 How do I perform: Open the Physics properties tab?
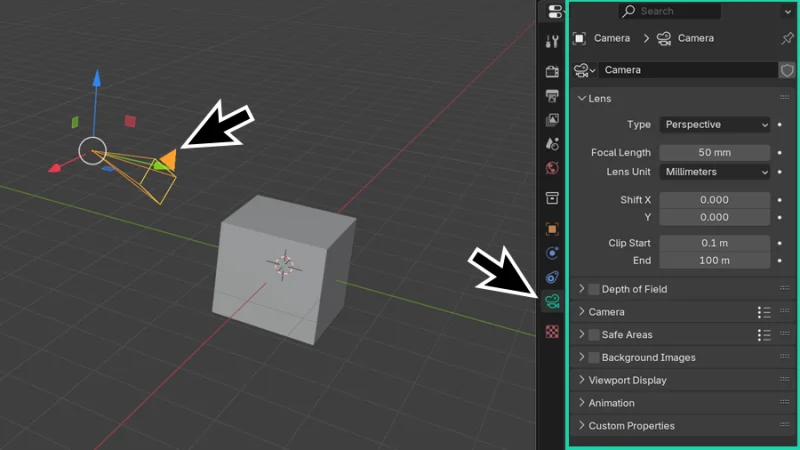(x=552, y=253)
